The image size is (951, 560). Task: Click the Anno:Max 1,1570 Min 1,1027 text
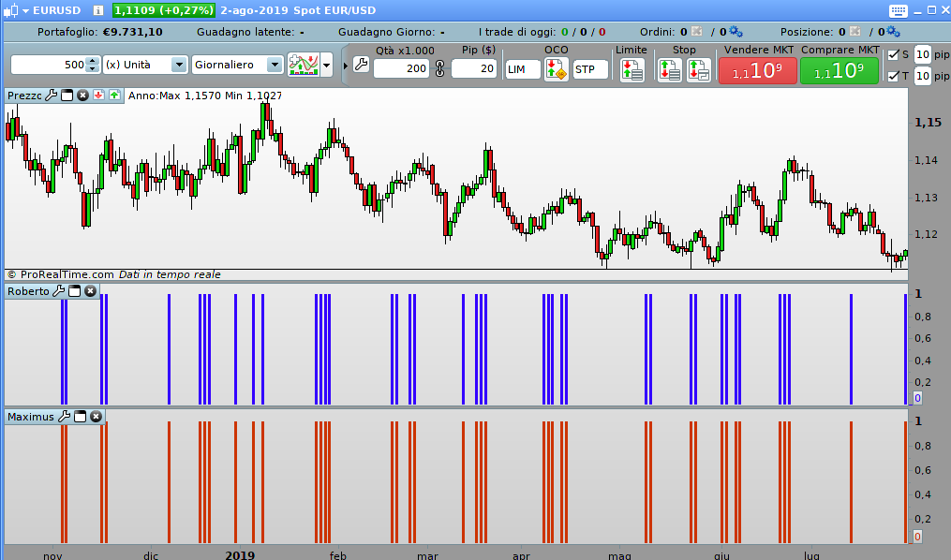point(205,96)
